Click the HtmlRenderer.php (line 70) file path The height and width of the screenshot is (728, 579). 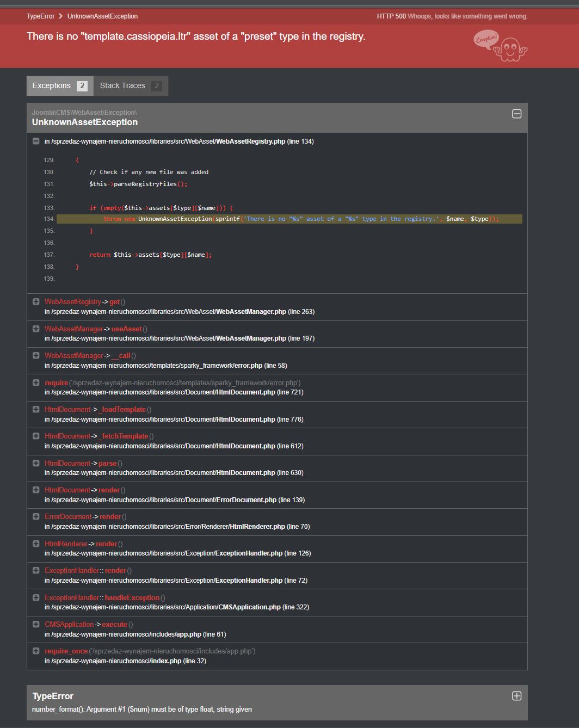[177, 527]
